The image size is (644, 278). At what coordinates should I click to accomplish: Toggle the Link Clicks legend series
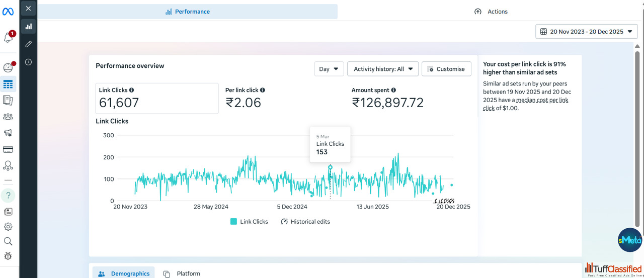pyautogui.click(x=249, y=222)
